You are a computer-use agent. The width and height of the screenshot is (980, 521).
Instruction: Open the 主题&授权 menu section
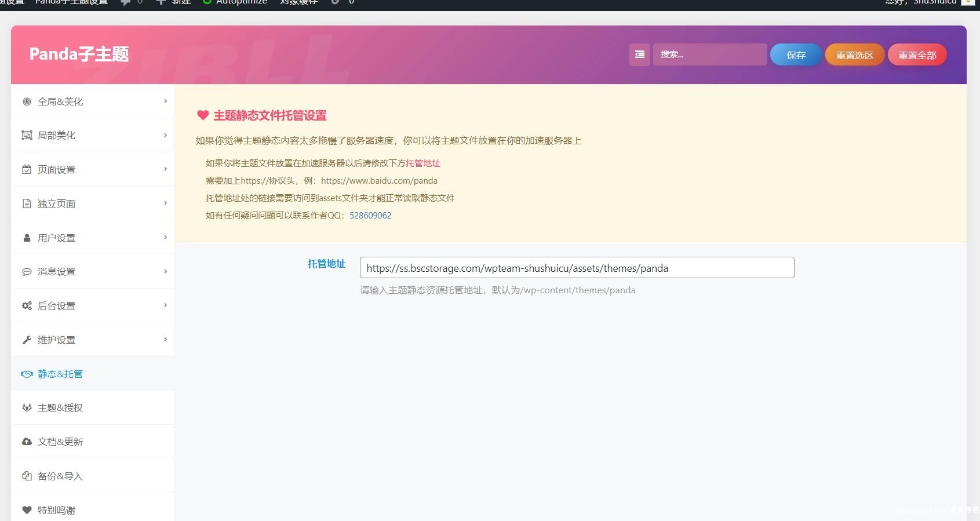pos(60,408)
